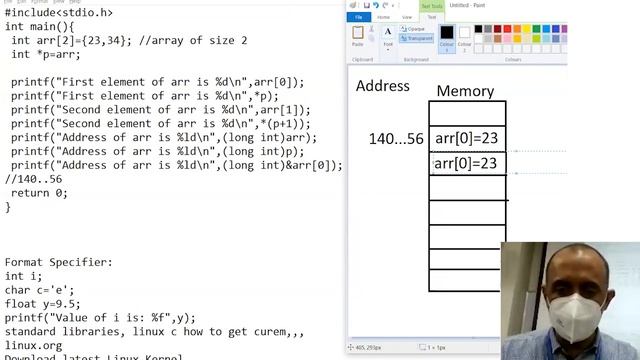
Task: Pick green from the palette's top row
Action: click(536, 29)
